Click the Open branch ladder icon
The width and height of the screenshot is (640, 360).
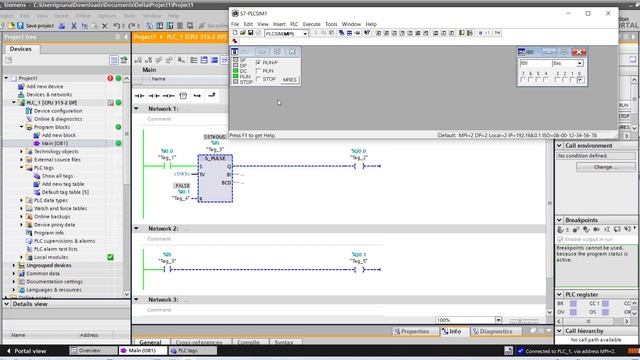pos(197,96)
